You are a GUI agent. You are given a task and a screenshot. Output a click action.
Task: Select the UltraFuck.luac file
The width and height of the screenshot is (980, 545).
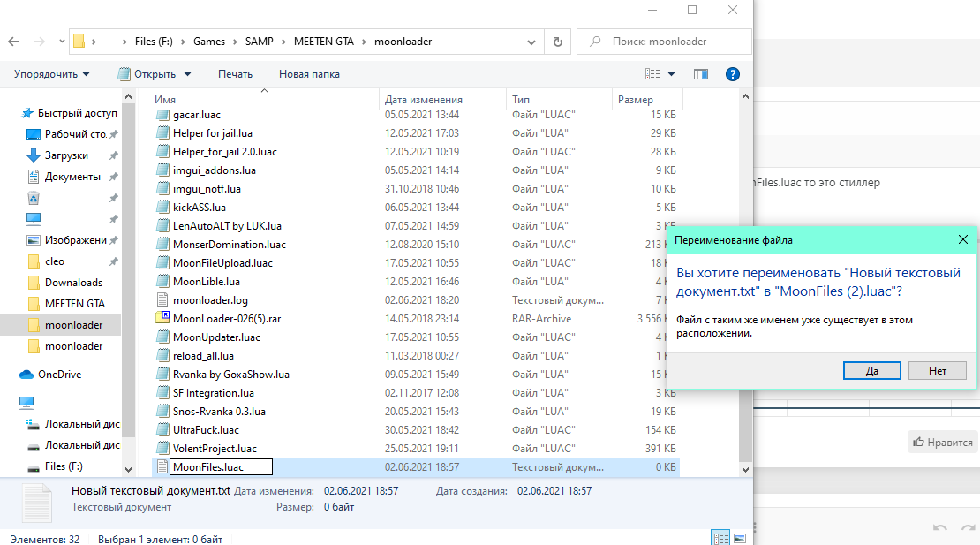(206, 430)
